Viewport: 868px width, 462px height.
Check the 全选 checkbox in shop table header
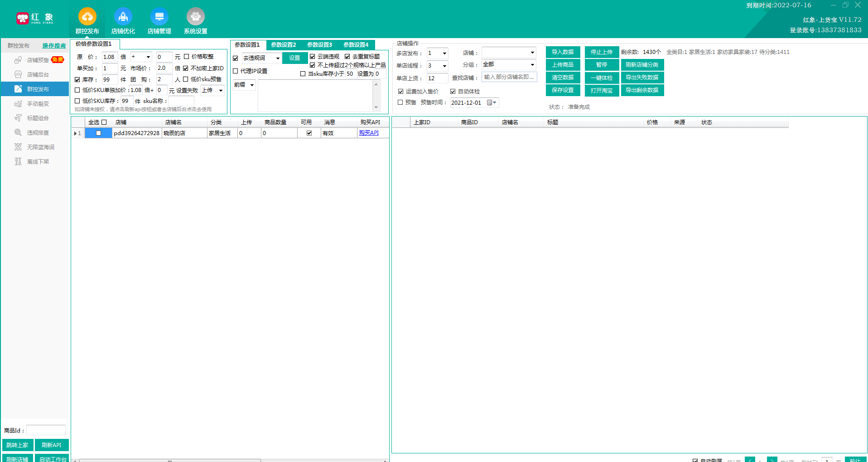pyautogui.click(x=104, y=122)
